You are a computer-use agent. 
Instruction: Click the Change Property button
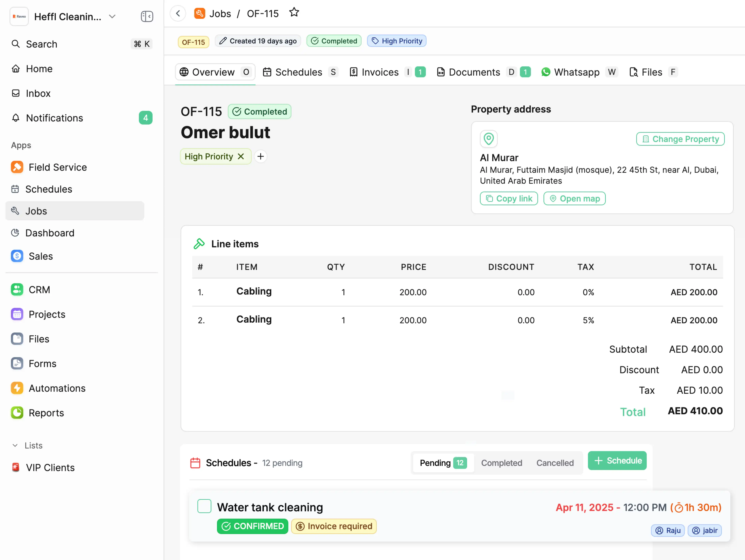pos(680,139)
